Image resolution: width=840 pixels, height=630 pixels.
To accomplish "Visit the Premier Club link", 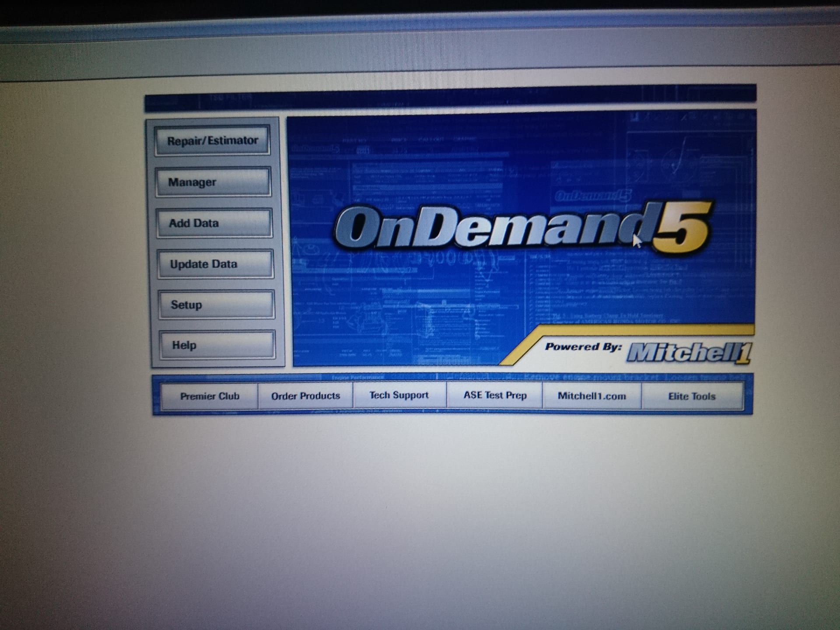I will click(x=210, y=396).
